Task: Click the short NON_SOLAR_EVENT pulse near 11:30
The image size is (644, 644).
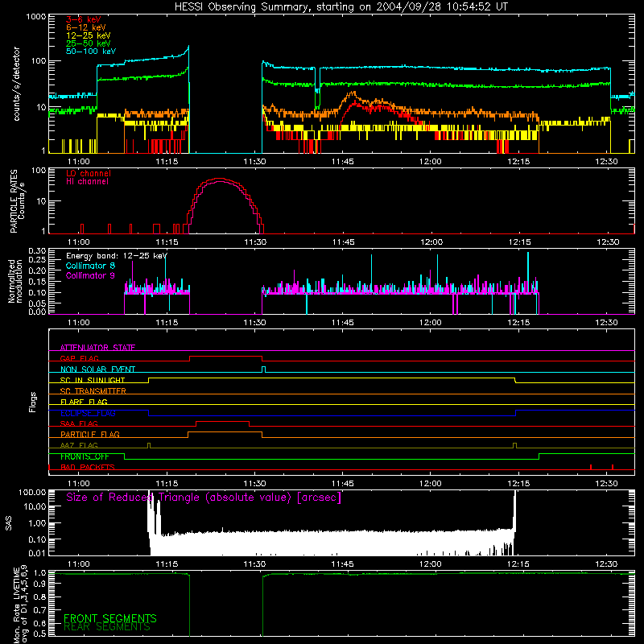Action: click(x=264, y=369)
